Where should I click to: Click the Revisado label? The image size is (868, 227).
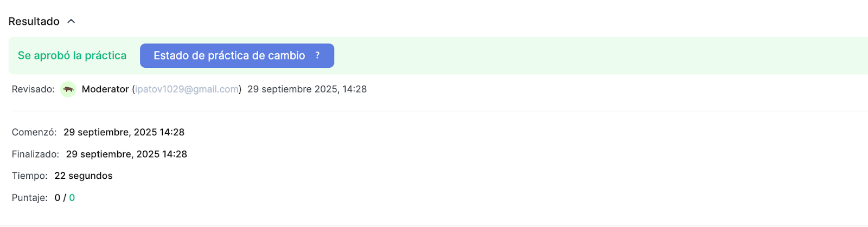coord(33,89)
